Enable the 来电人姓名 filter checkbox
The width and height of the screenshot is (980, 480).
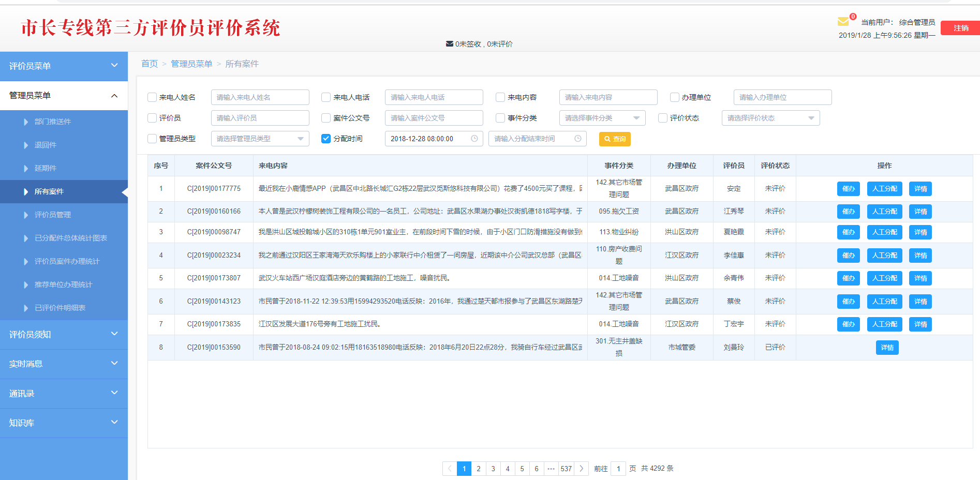(x=152, y=97)
